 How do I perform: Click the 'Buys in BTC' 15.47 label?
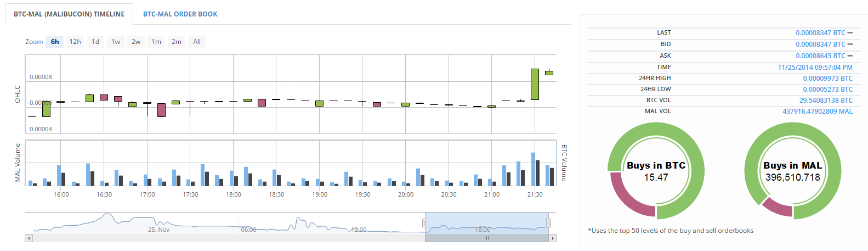(656, 171)
